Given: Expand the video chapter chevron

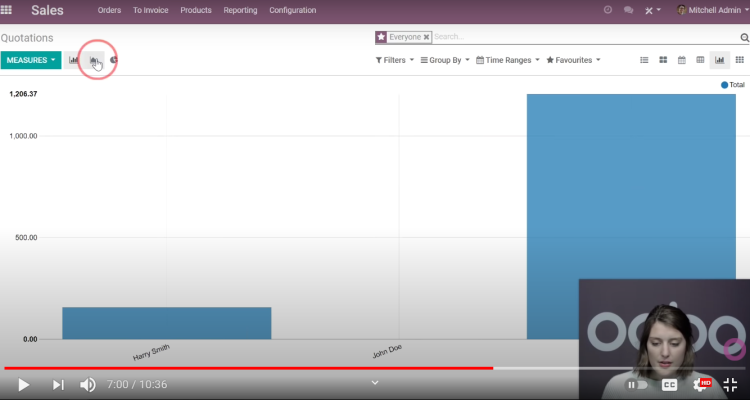Looking at the screenshot, I should coord(375,382).
